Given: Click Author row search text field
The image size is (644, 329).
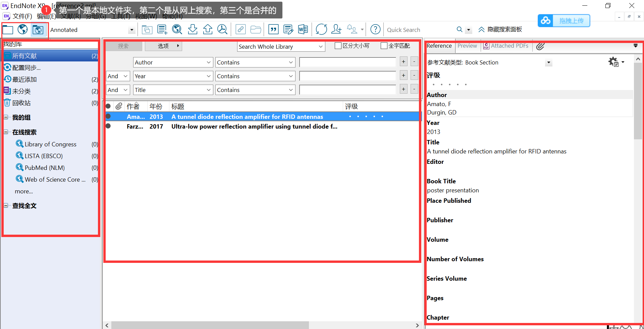Looking at the screenshot, I should (x=348, y=62).
